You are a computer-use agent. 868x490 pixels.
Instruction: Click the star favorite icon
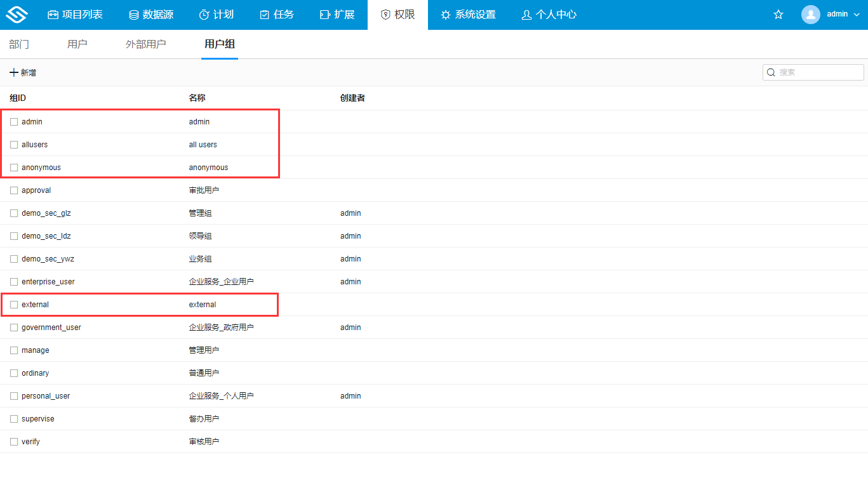tap(778, 14)
